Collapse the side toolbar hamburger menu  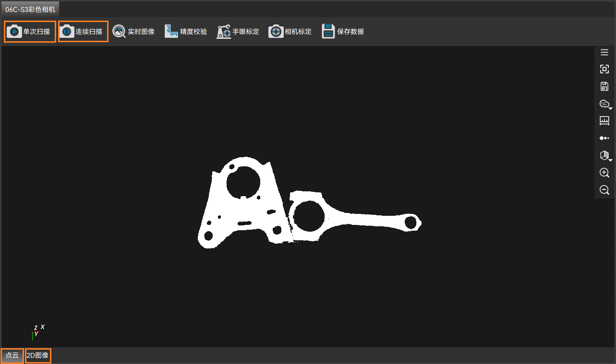(x=604, y=52)
